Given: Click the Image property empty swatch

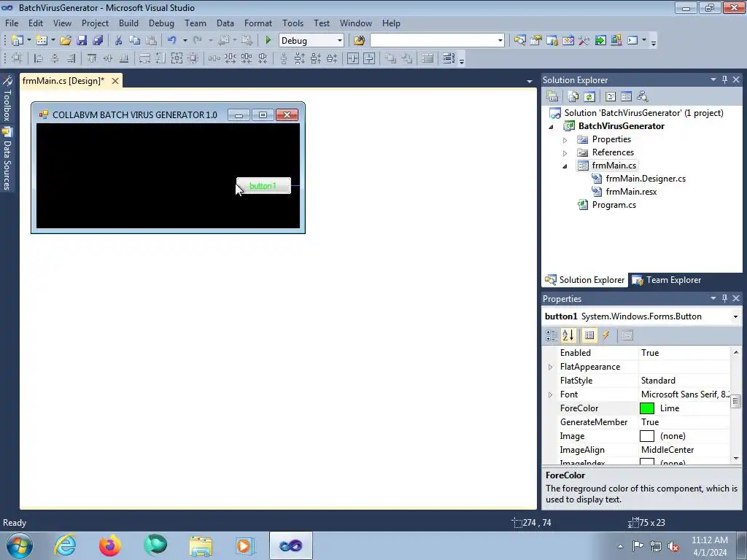Looking at the screenshot, I should [647, 436].
